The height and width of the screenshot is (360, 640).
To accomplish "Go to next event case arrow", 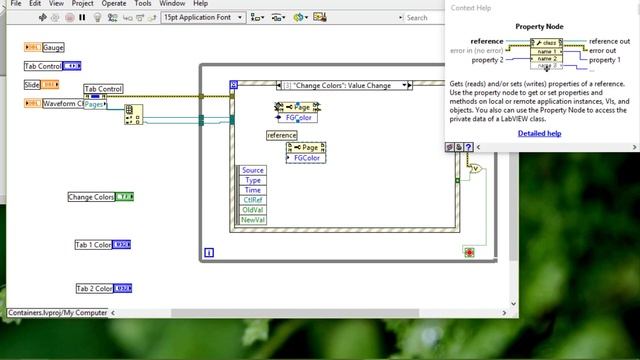I will tap(410, 85).
